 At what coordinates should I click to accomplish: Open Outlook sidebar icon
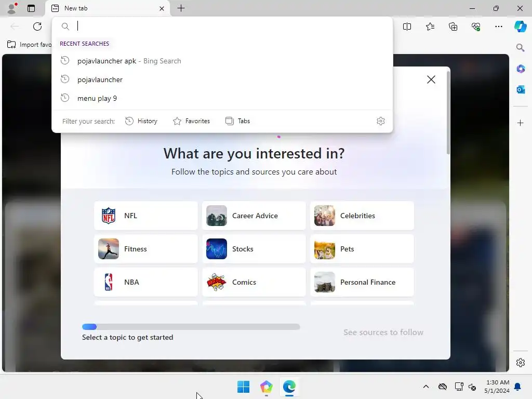521,89
